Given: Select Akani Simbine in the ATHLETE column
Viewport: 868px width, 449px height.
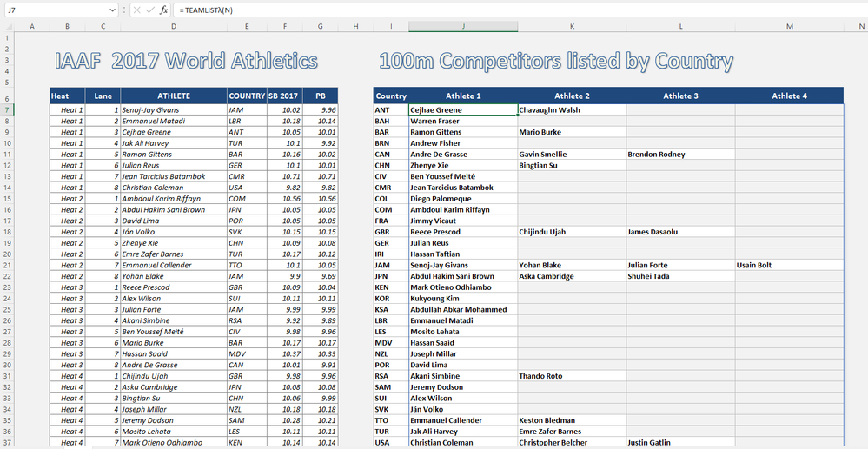Looking at the screenshot, I should 174,320.
